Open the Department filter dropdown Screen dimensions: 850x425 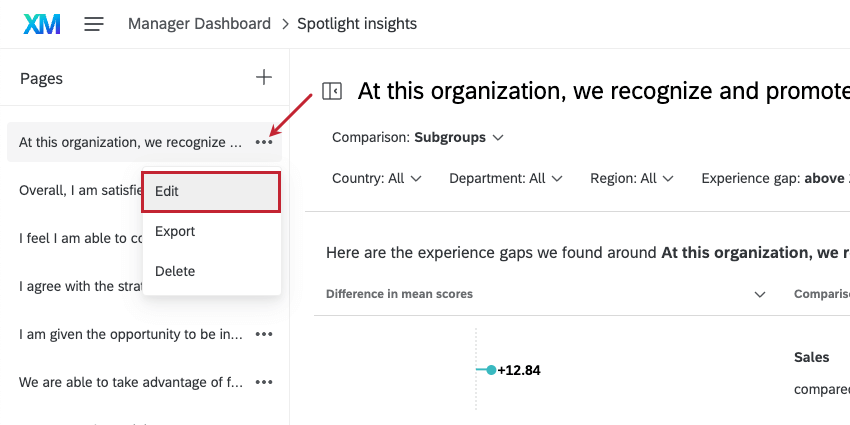click(x=505, y=178)
